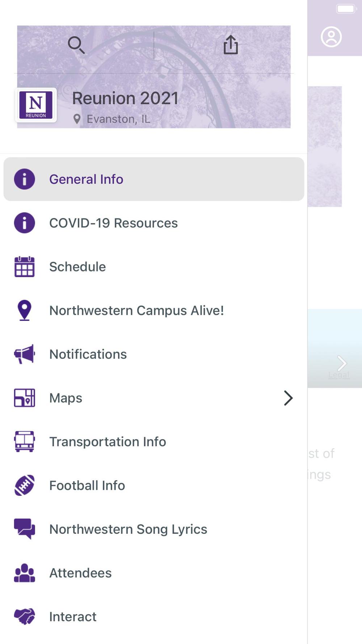The width and height of the screenshot is (362, 644).
Task: Tap the Football Info football icon
Action: coord(25,485)
